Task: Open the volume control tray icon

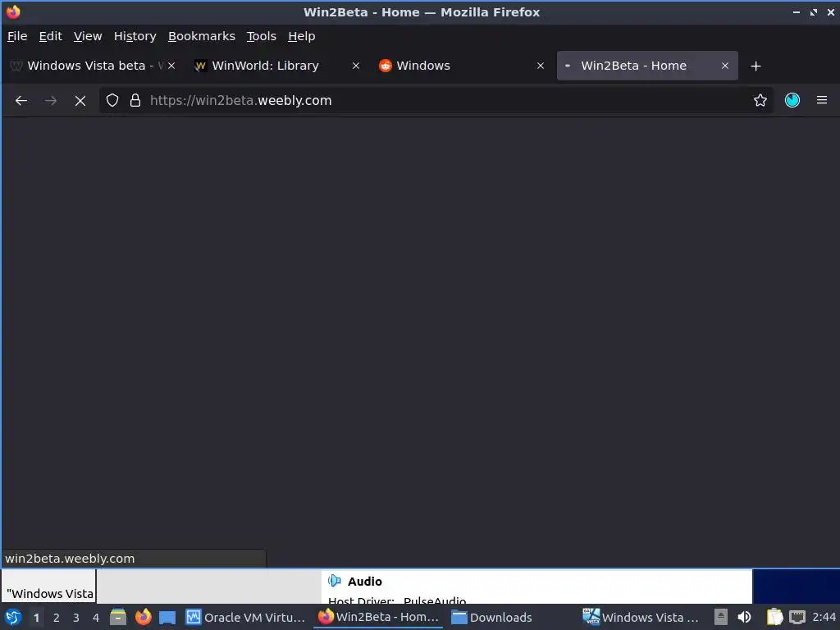Action: pyautogui.click(x=745, y=617)
